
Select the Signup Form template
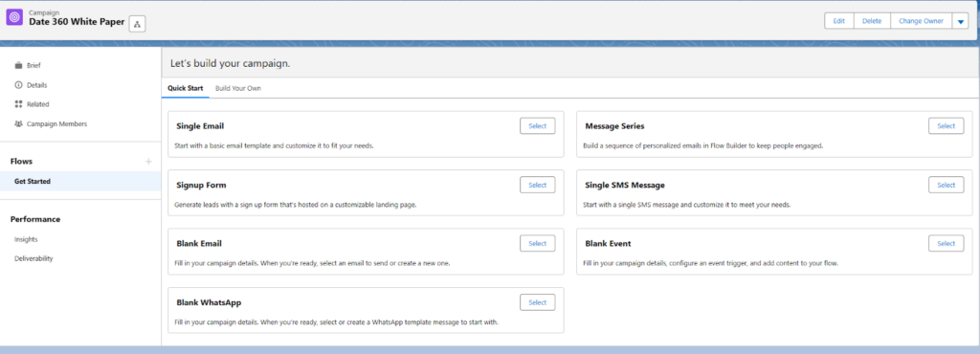538,185
